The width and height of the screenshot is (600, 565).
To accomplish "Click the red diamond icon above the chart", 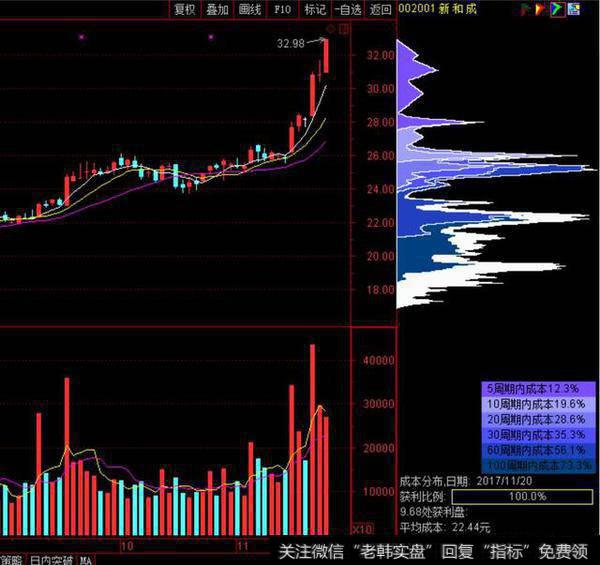I will click(x=332, y=29).
